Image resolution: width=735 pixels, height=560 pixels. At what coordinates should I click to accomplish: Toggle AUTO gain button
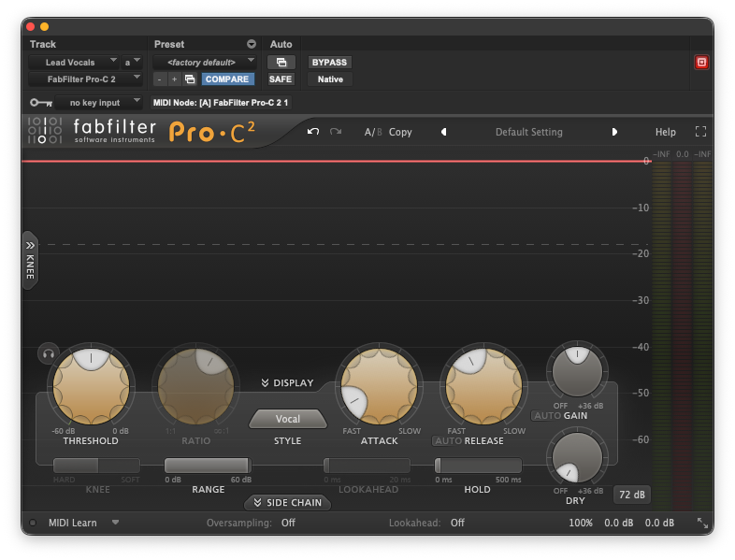point(547,416)
